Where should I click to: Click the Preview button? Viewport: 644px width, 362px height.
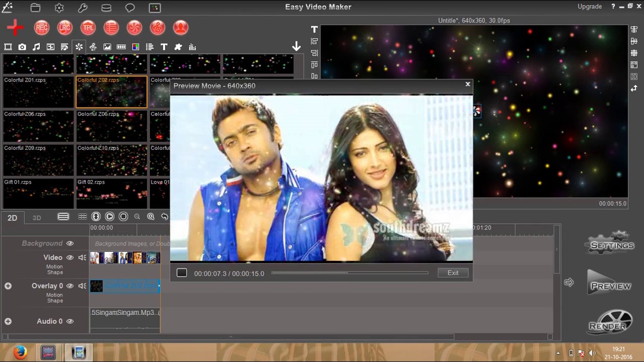(609, 283)
